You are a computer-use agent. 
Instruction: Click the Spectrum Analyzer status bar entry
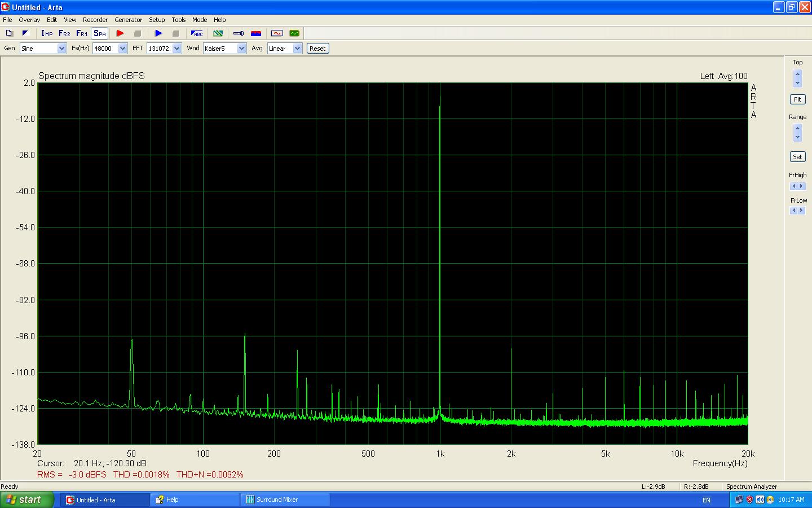[752, 487]
